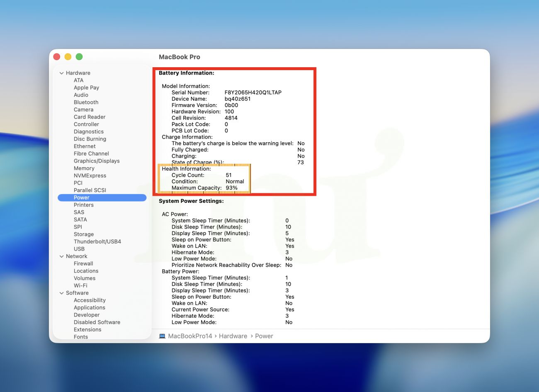Click the battery Serial Number value
This screenshot has height=392, width=539.
[253, 93]
